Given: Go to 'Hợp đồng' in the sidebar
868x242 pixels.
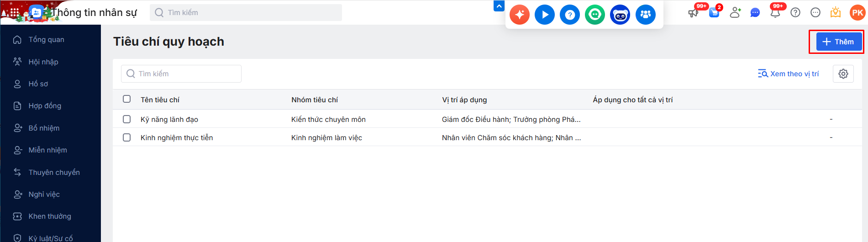Looking at the screenshot, I should (45, 106).
